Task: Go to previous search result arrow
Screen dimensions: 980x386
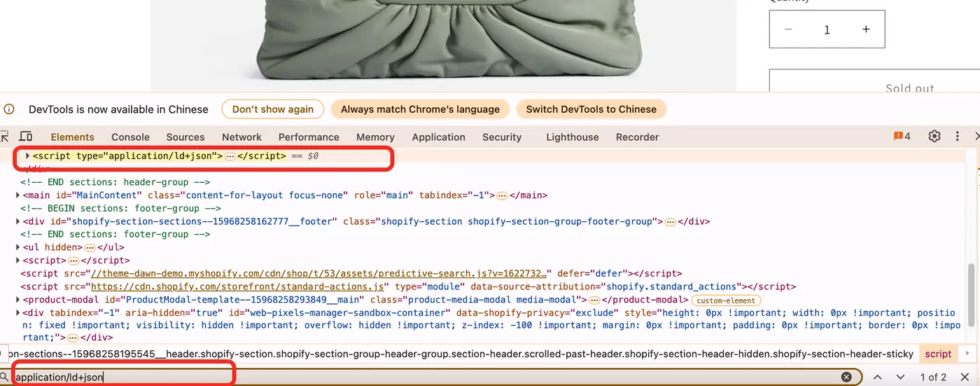Action: point(877,377)
